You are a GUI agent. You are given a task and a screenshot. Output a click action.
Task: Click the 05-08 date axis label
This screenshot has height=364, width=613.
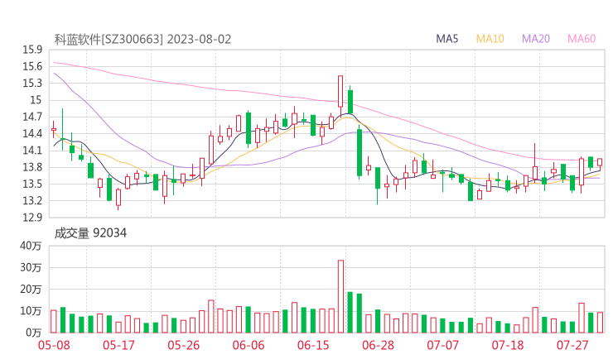click(54, 345)
